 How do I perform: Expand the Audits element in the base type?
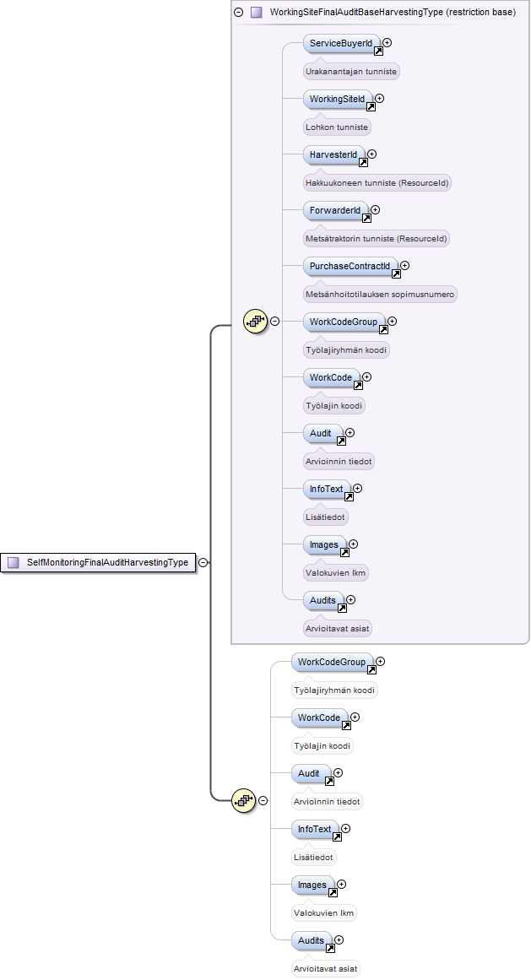pyautogui.click(x=350, y=599)
